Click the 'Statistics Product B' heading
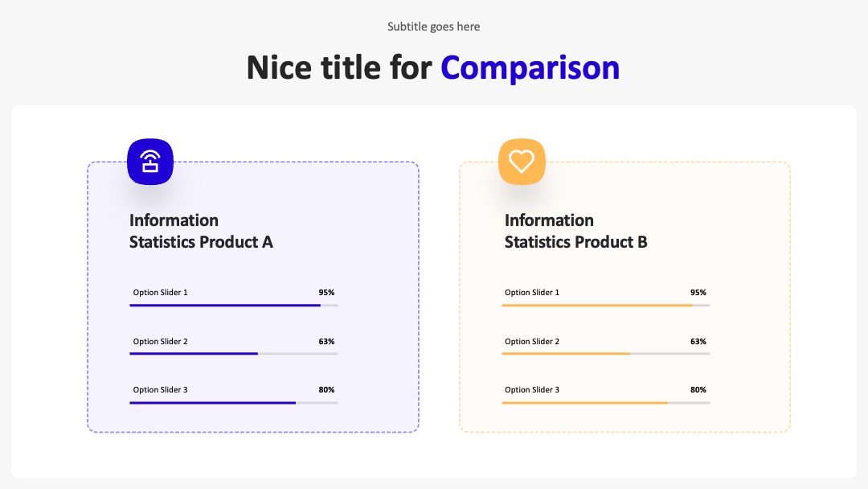The image size is (868, 489). (575, 242)
